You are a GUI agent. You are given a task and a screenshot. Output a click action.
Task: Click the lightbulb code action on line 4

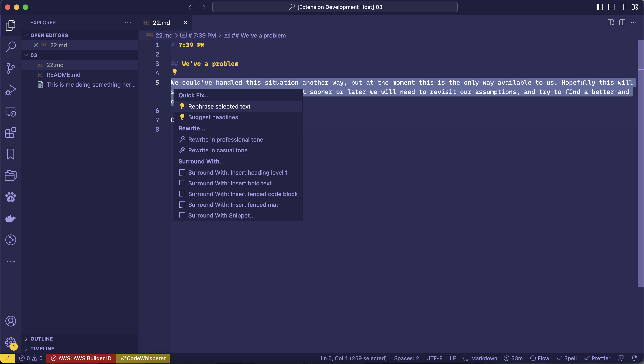coord(175,72)
